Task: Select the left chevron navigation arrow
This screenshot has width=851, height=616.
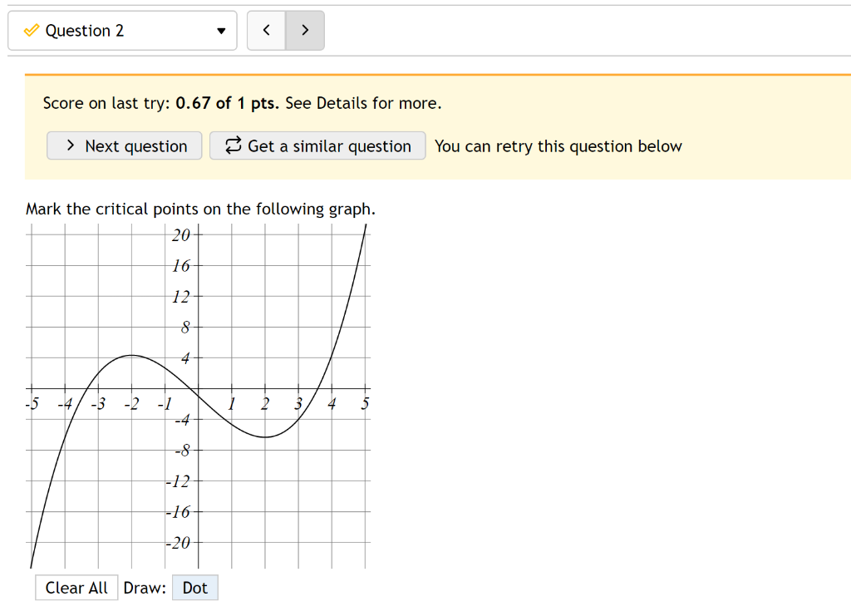Action: [x=266, y=30]
